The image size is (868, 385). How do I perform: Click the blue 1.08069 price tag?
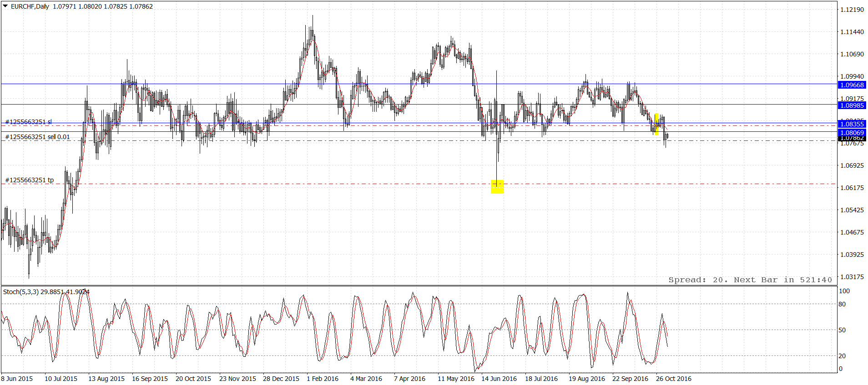[852, 133]
